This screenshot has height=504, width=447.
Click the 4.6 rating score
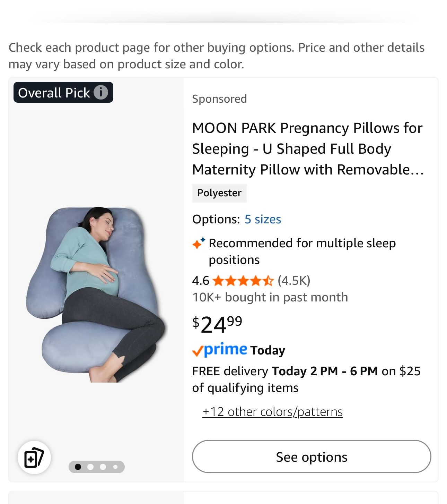coord(200,281)
